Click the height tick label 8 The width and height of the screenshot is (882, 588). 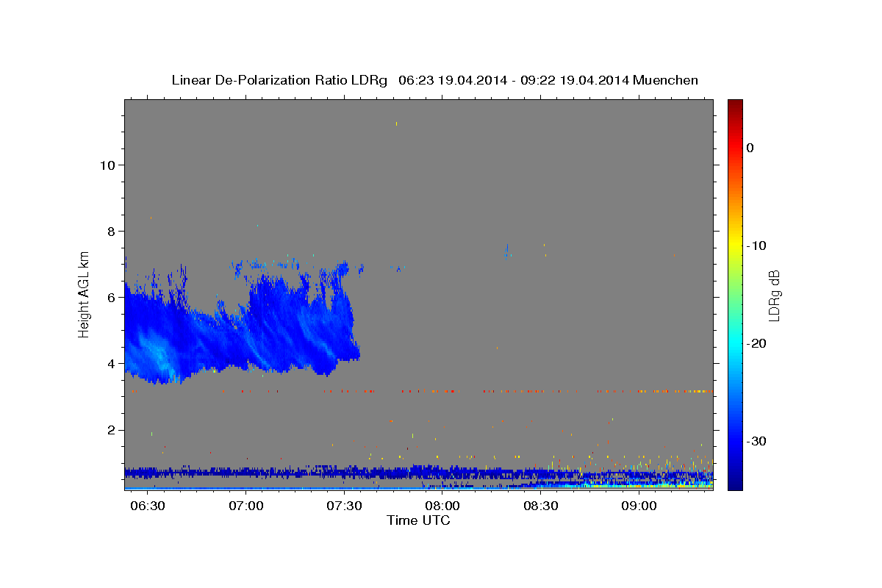pyautogui.click(x=110, y=231)
